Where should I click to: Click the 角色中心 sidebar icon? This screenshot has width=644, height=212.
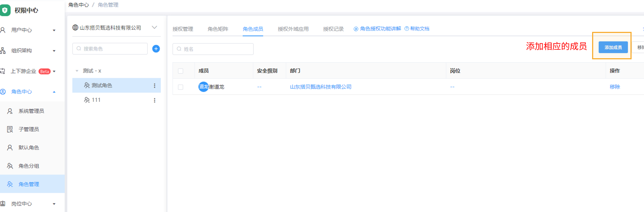[x=3, y=92]
